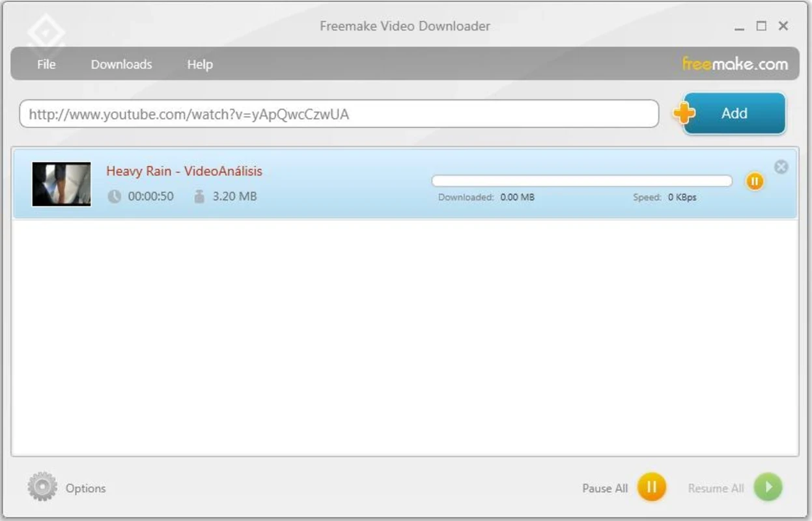Click the duration clock icon
This screenshot has width=812, height=521.
point(115,196)
